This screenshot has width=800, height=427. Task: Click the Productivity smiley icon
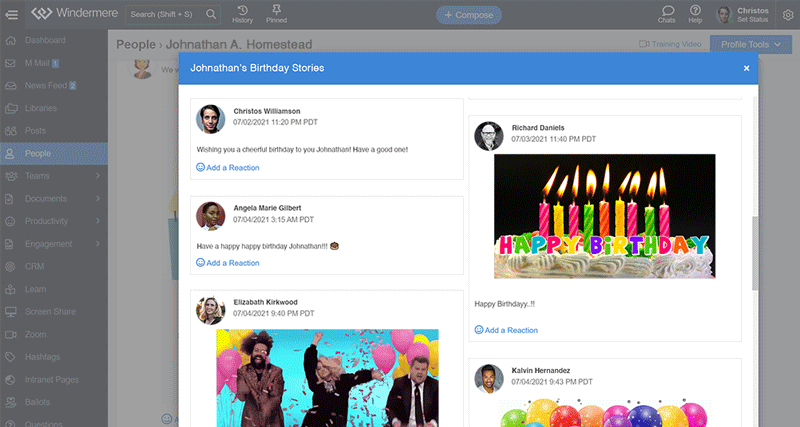coord(10,221)
